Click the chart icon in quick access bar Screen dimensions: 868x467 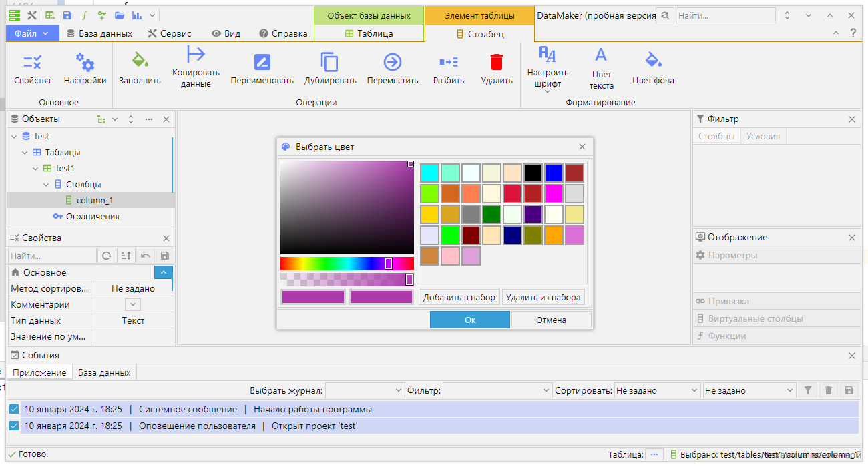point(137,15)
